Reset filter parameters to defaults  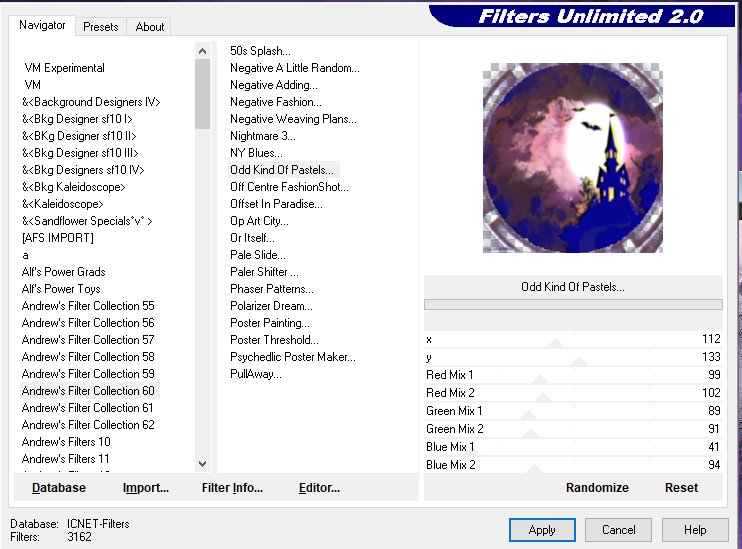tap(681, 488)
